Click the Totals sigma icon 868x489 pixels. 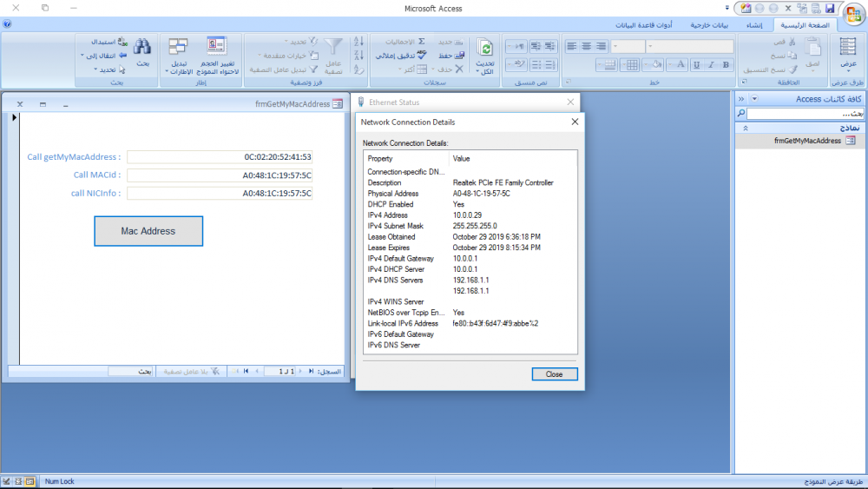(421, 42)
